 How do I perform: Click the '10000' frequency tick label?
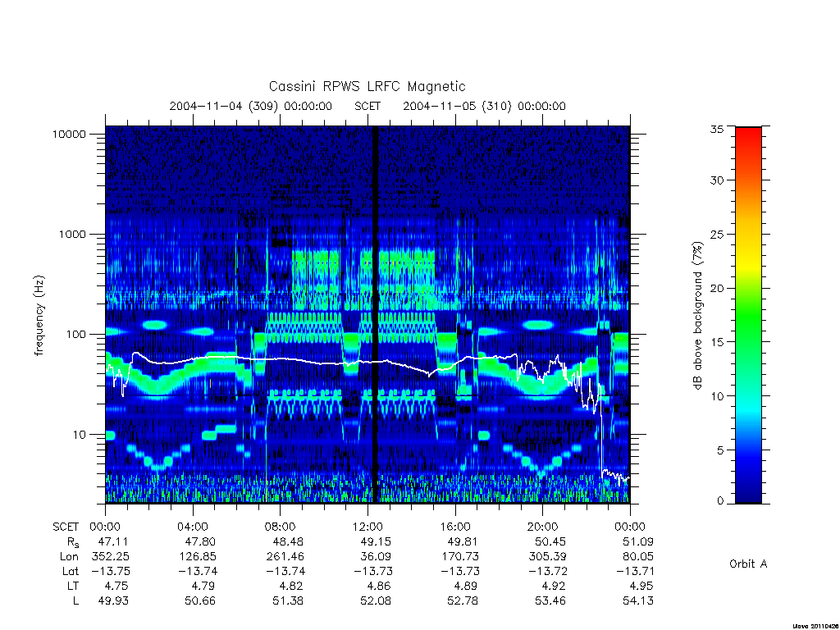point(69,135)
